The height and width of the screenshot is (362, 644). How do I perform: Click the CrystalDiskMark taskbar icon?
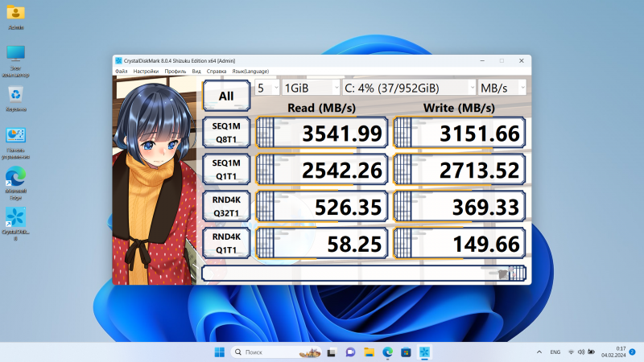(x=424, y=352)
